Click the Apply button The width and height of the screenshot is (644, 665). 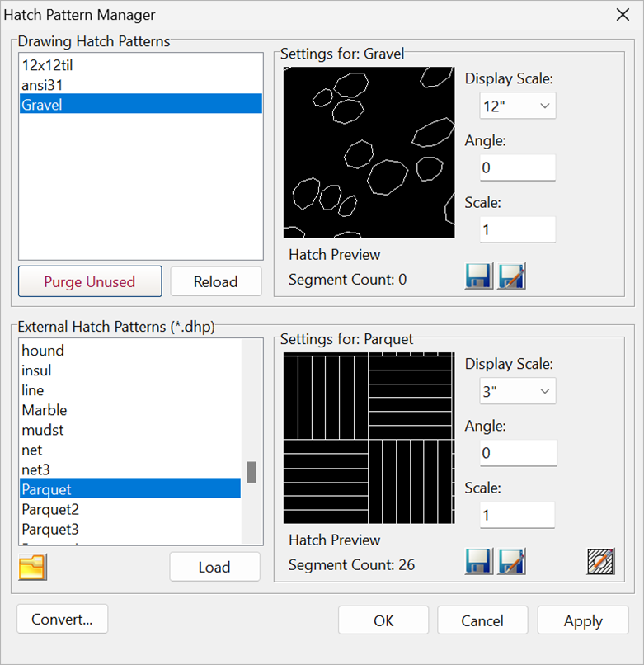click(x=583, y=620)
